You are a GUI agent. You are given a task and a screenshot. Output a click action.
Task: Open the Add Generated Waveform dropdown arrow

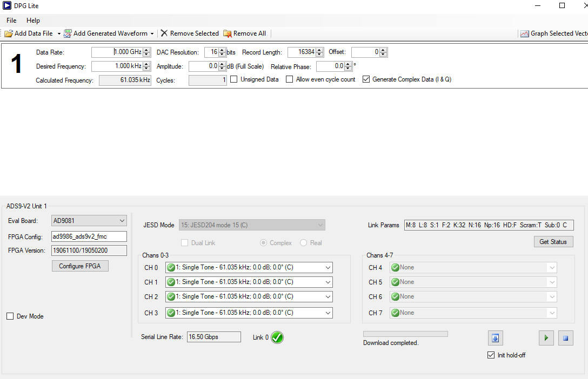coord(152,33)
